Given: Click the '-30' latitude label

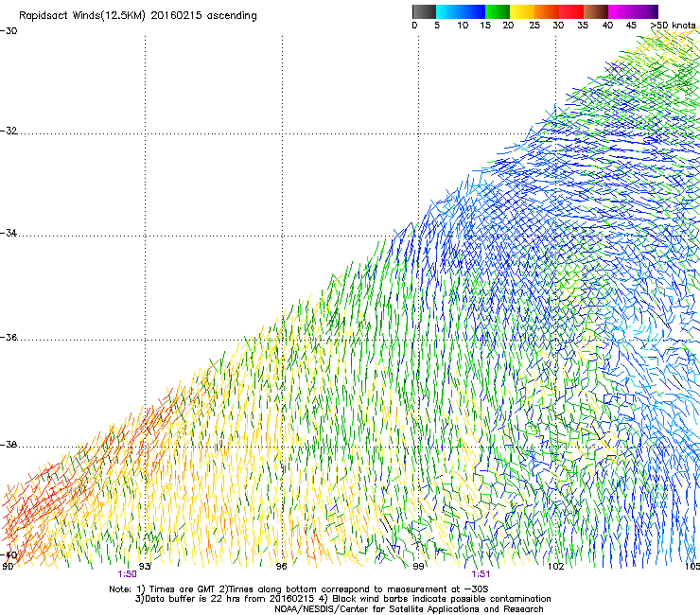Looking at the screenshot, I should (9, 31).
